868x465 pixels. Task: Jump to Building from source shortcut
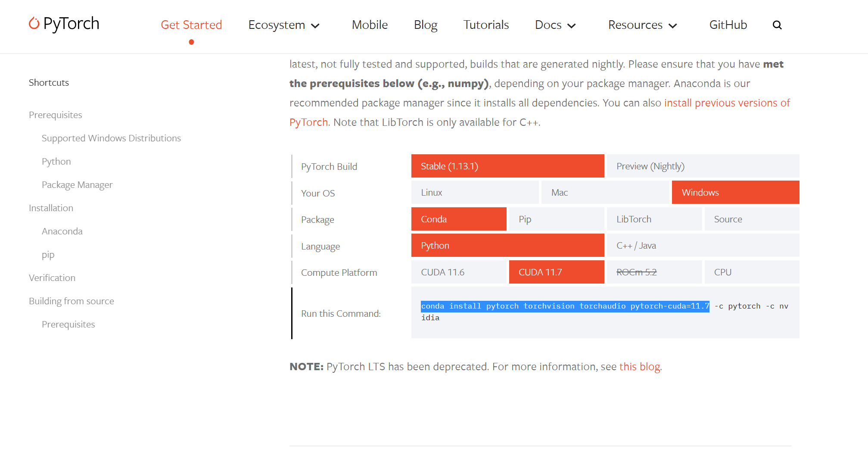72,301
